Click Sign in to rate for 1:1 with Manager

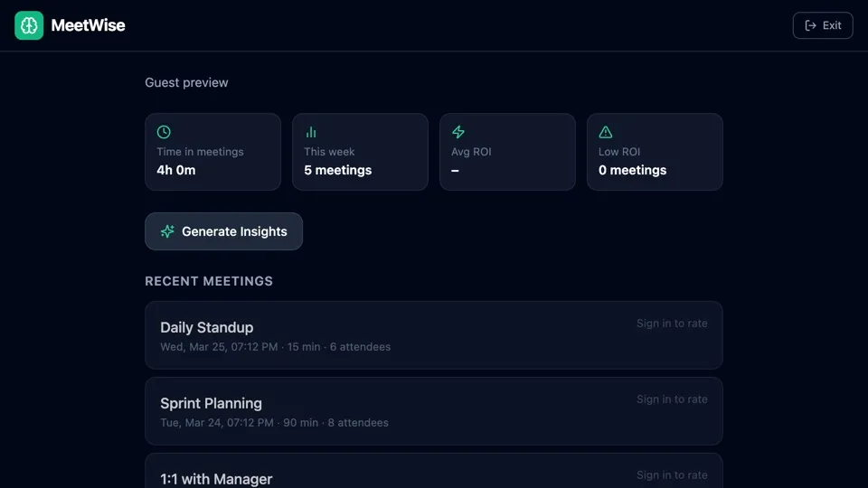tap(672, 475)
